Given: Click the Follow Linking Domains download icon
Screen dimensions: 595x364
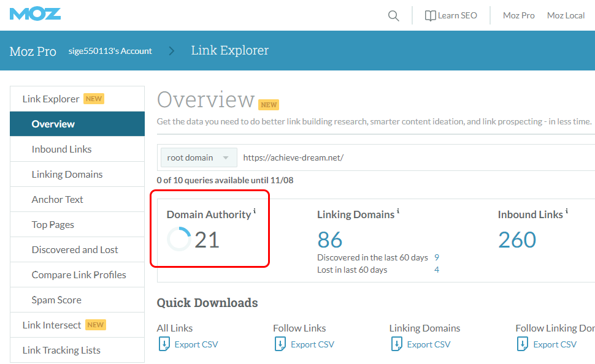Looking at the screenshot, I should (523, 344).
